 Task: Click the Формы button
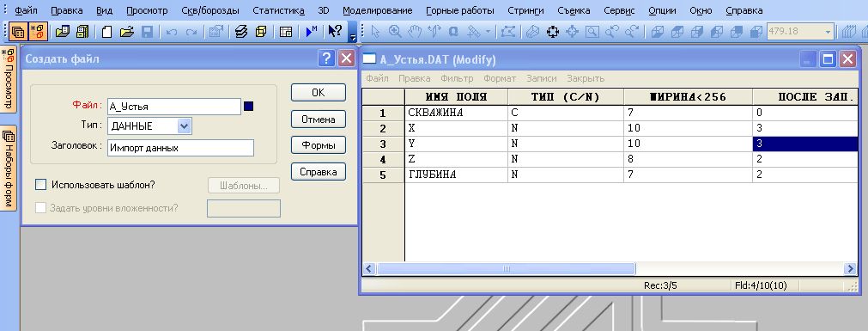[319, 146]
